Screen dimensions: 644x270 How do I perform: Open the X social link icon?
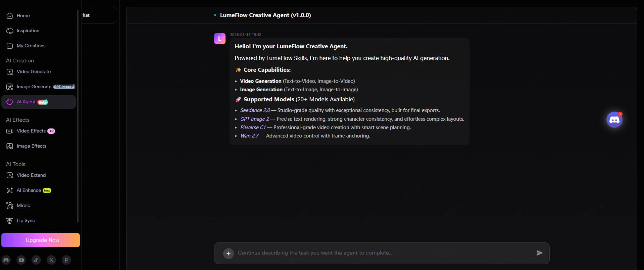coord(51,260)
